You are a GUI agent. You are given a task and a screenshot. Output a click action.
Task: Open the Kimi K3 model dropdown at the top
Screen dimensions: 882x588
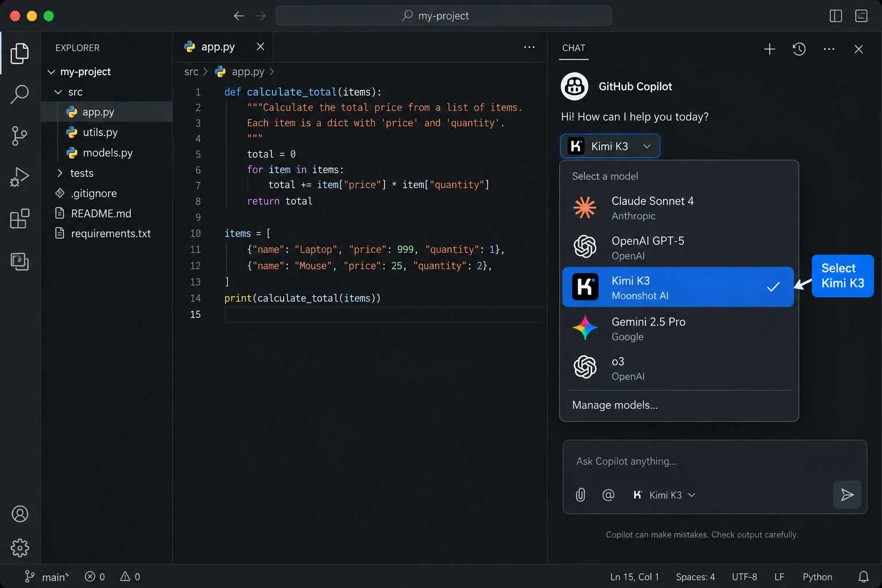(610, 146)
